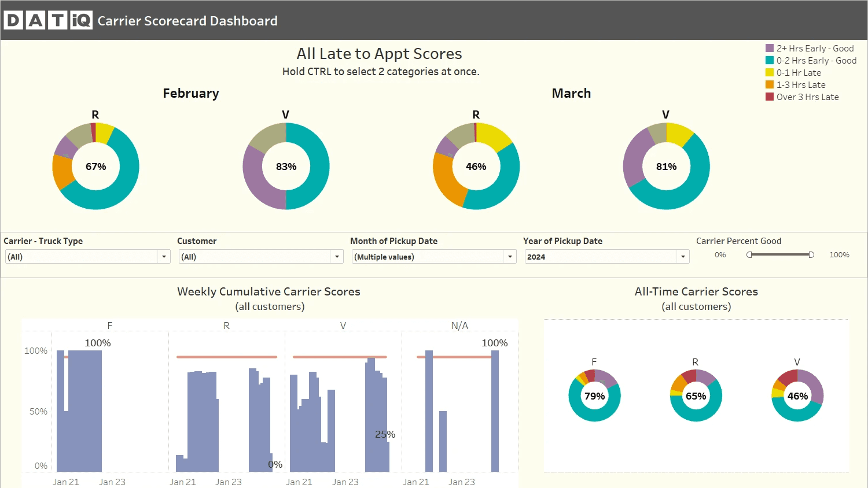The width and height of the screenshot is (868, 488).
Task: Click March V donut chart showing 81%
Action: tap(666, 167)
